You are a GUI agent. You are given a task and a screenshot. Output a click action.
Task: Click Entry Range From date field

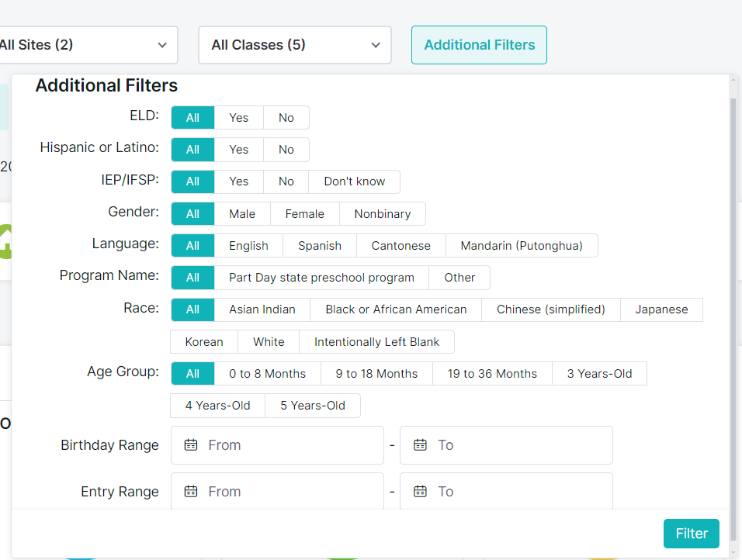277,492
